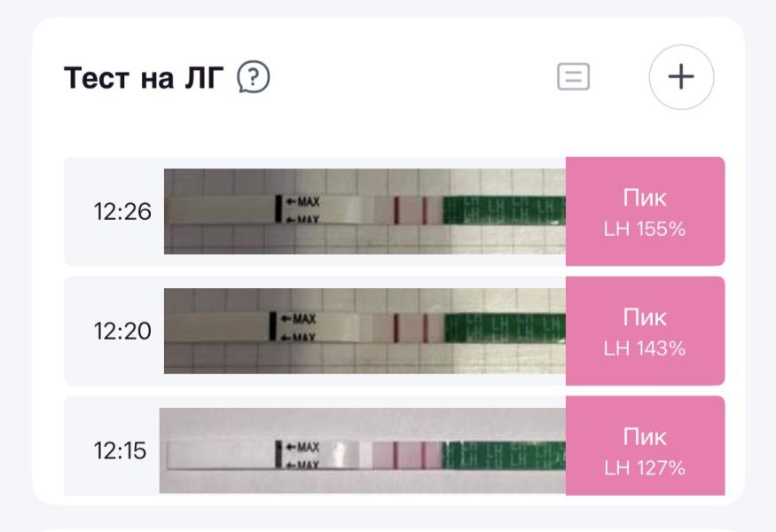Open the help icon next to Тест на ЛГ
Screen dimensions: 776x532
point(254,78)
